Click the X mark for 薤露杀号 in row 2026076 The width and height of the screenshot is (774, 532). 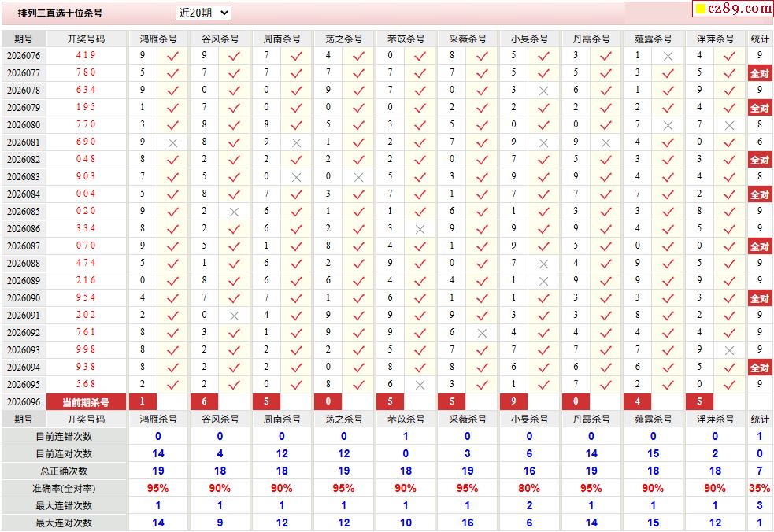pyautogui.click(x=668, y=56)
